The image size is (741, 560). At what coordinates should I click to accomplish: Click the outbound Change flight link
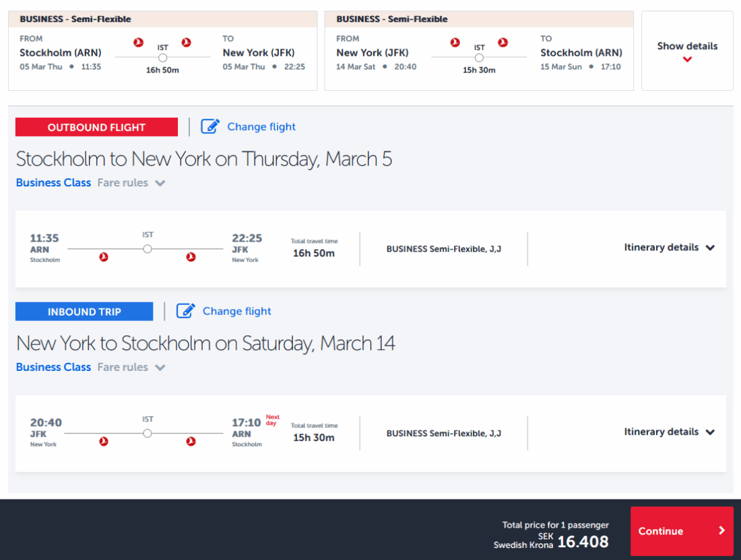pyautogui.click(x=261, y=127)
